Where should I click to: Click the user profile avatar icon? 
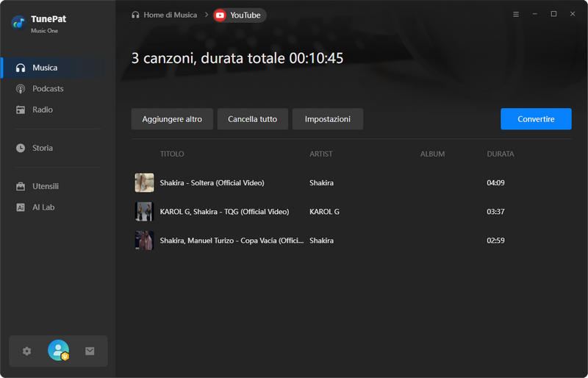59,350
